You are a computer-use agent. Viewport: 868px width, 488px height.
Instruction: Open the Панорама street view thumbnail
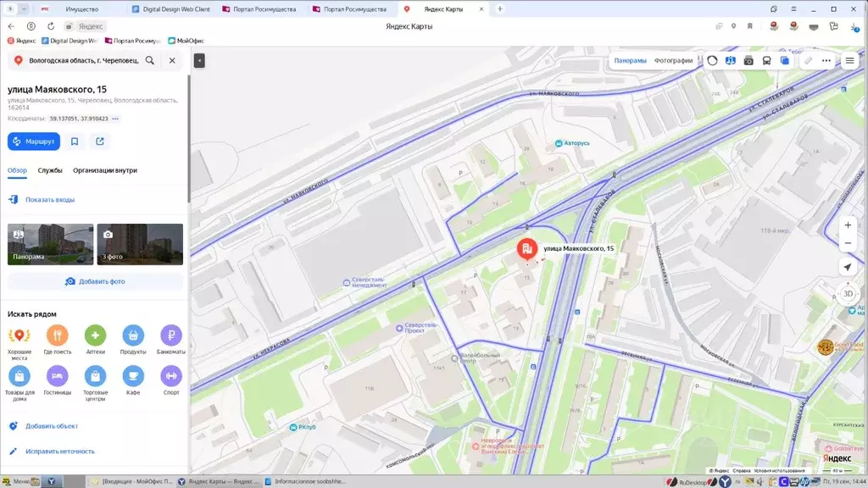point(51,244)
